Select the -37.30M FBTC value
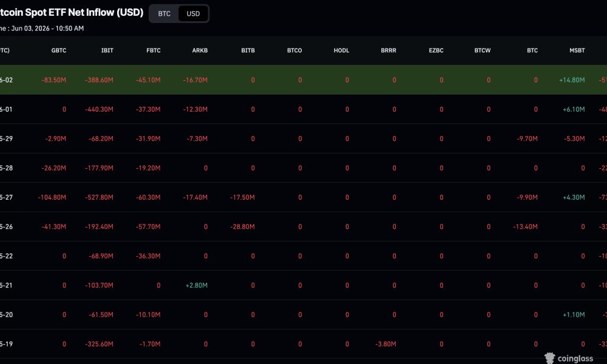607x364 pixels. tap(148, 109)
